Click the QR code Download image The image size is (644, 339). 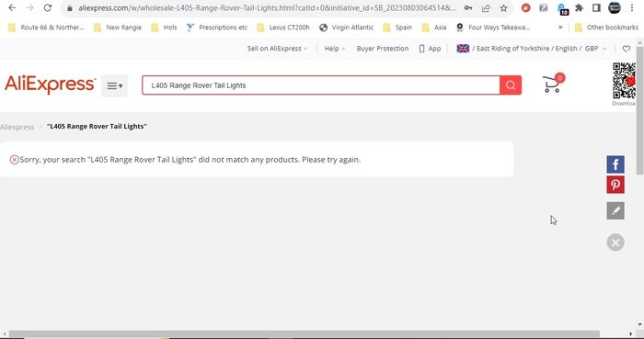click(625, 81)
